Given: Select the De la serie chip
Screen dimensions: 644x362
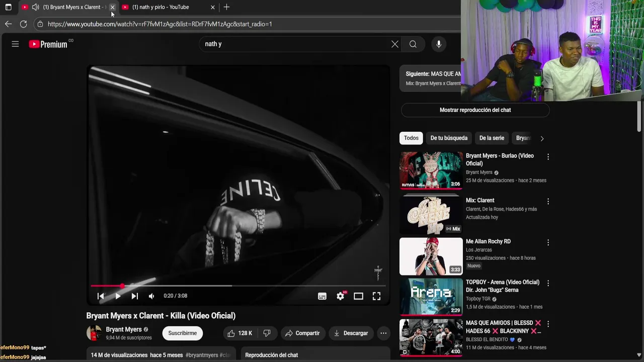Looking at the screenshot, I should coord(492,138).
